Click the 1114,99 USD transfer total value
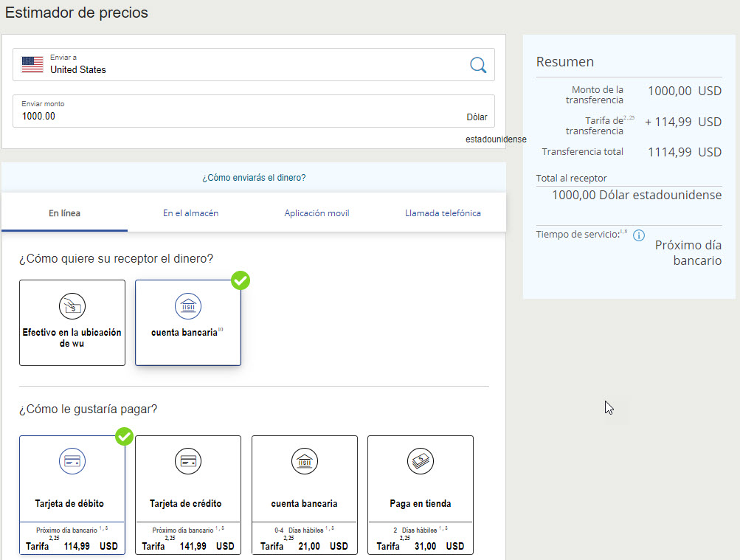The height and width of the screenshot is (560, 740). (x=685, y=153)
